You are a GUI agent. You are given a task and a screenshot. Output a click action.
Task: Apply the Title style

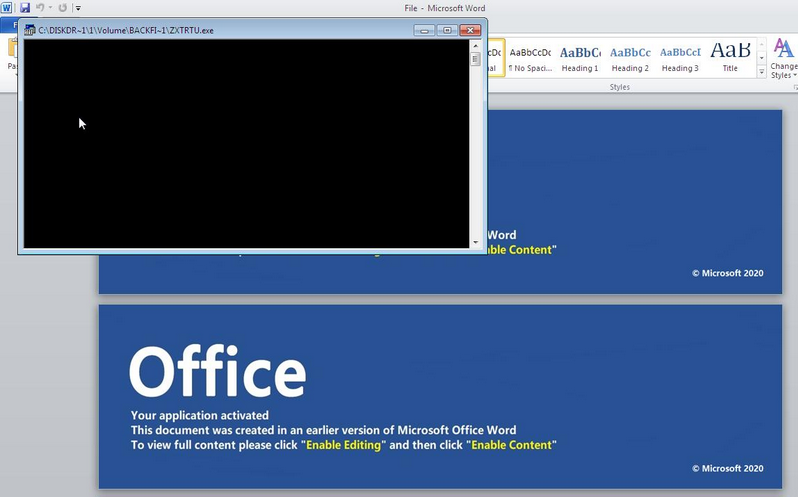click(x=730, y=59)
